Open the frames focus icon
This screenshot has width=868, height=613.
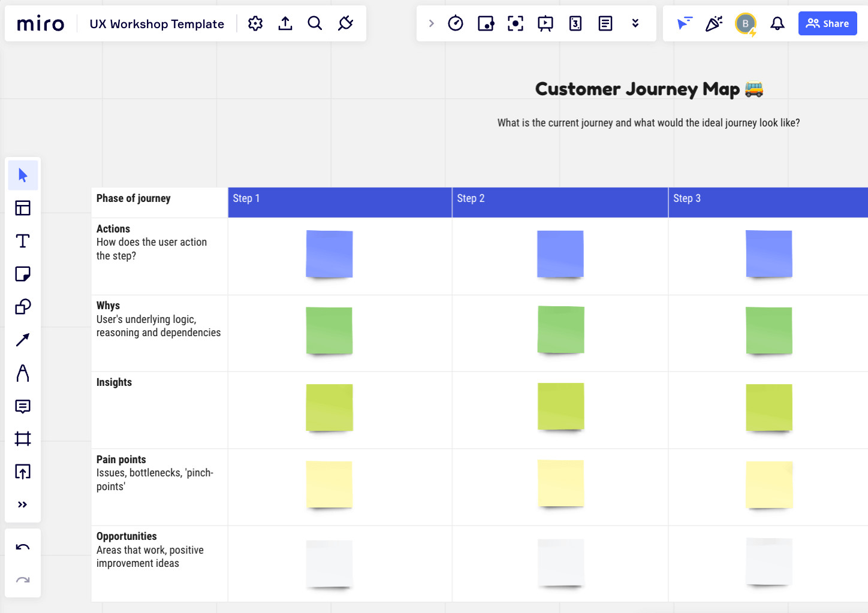coord(516,23)
